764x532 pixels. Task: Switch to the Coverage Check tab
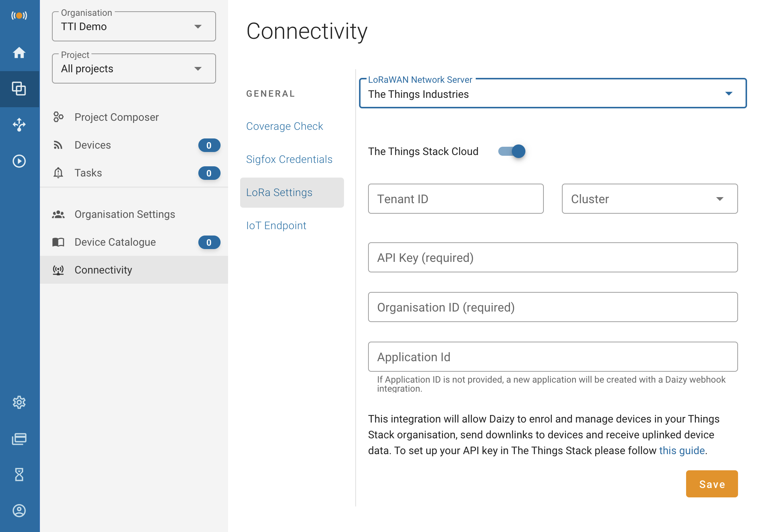[285, 126]
